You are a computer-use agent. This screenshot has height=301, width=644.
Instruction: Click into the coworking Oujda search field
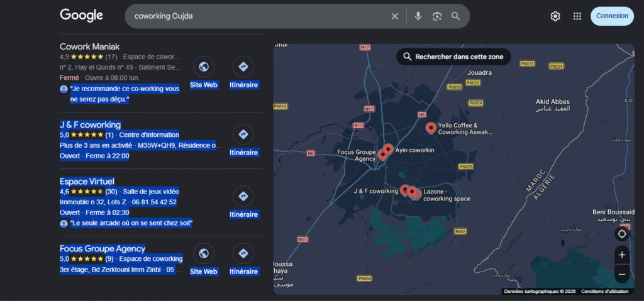point(258,16)
